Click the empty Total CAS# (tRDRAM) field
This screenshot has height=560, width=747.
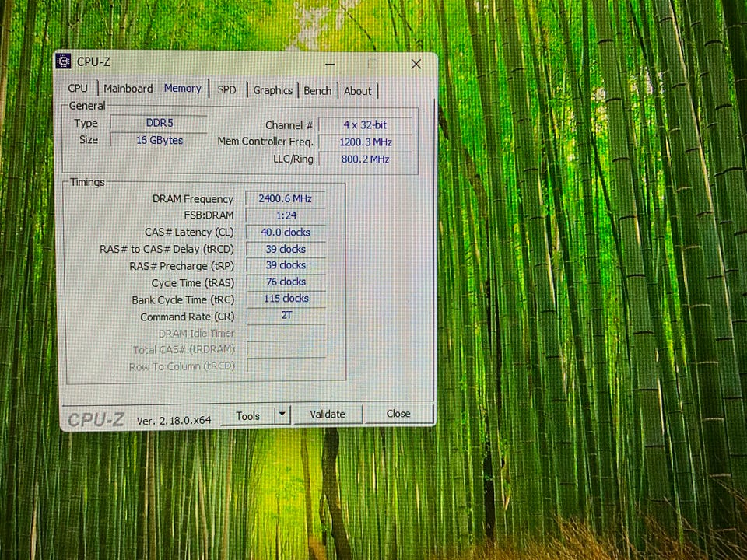pos(286,349)
